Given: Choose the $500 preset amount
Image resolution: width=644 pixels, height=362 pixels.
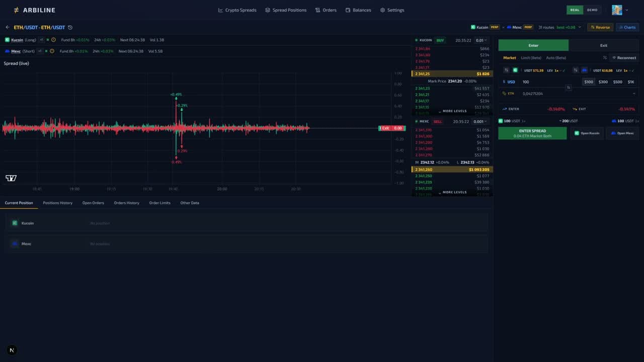Looking at the screenshot, I should (617, 82).
